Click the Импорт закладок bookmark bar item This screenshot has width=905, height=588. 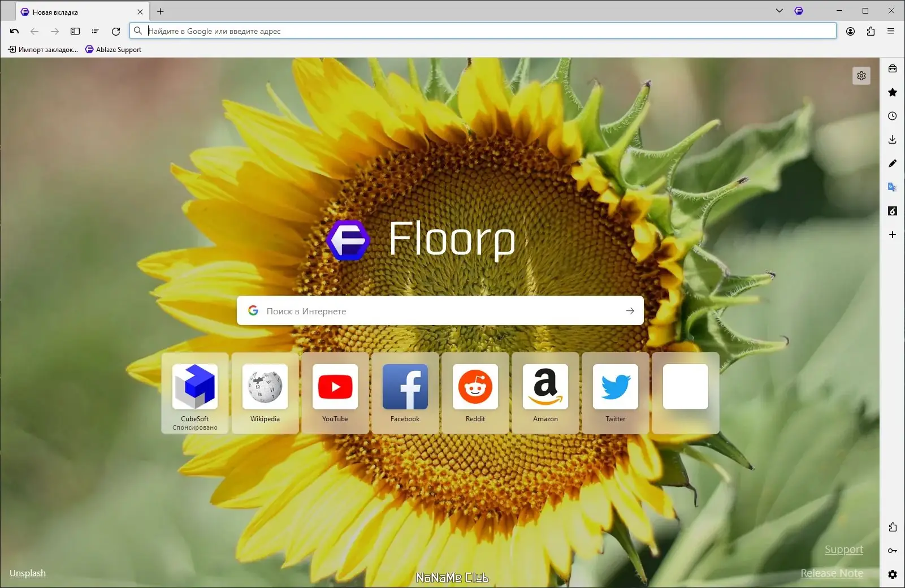pyautogui.click(x=43, y=50)
